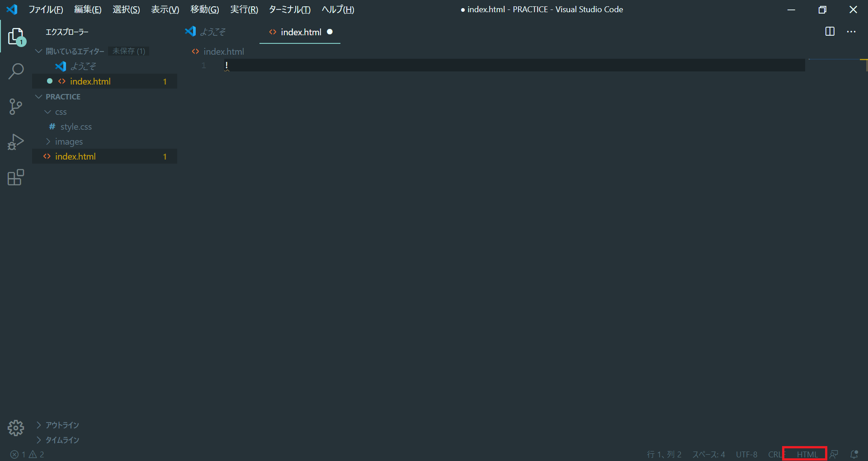Open the 編集(E) menu
This screenshot has height=461, width=868.
[x=88, y=9]
